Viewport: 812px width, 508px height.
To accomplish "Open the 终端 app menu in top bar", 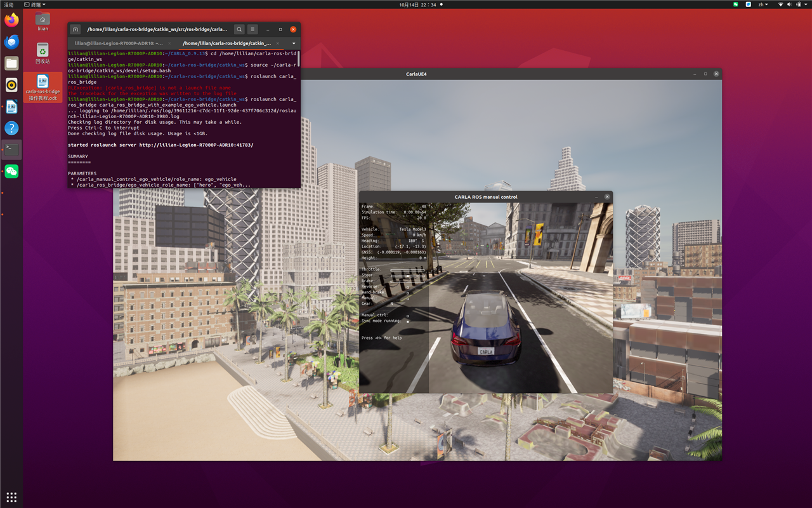I will pos(34,4).
